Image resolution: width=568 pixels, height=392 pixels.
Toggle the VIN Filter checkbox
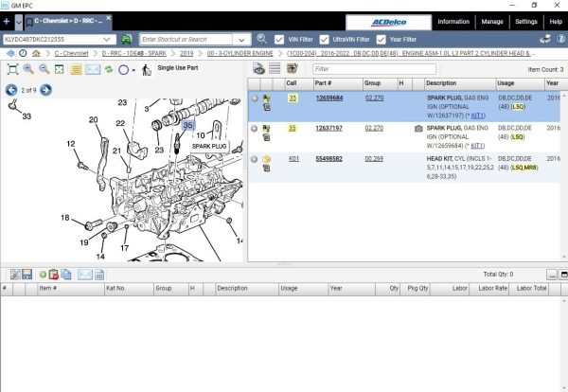pyautogui.click(x=280, y=39)
